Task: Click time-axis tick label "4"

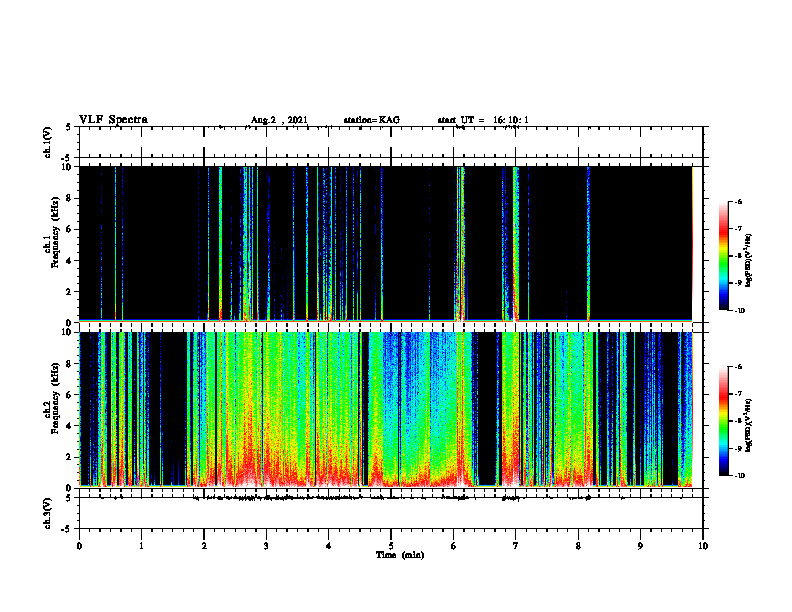Action: click(329, 546)
